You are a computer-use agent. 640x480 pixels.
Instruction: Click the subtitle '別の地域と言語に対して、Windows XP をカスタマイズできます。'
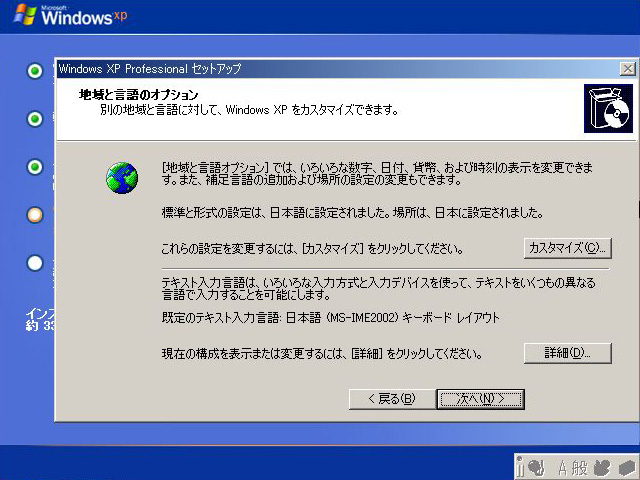click(250, 110)
